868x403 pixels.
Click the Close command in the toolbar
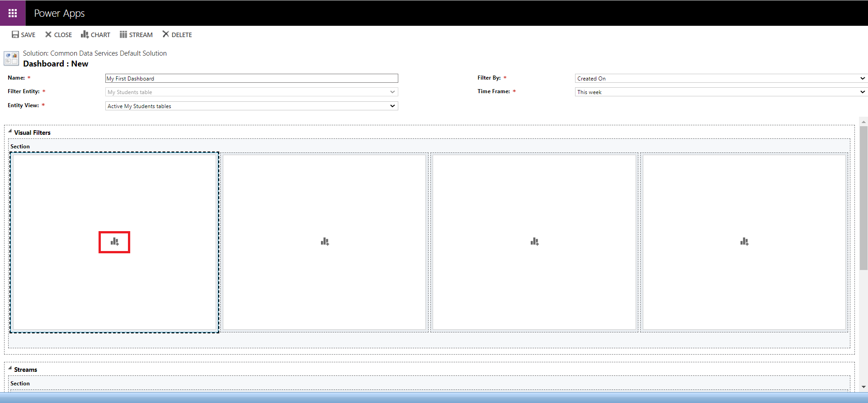[x=58, y=35]
